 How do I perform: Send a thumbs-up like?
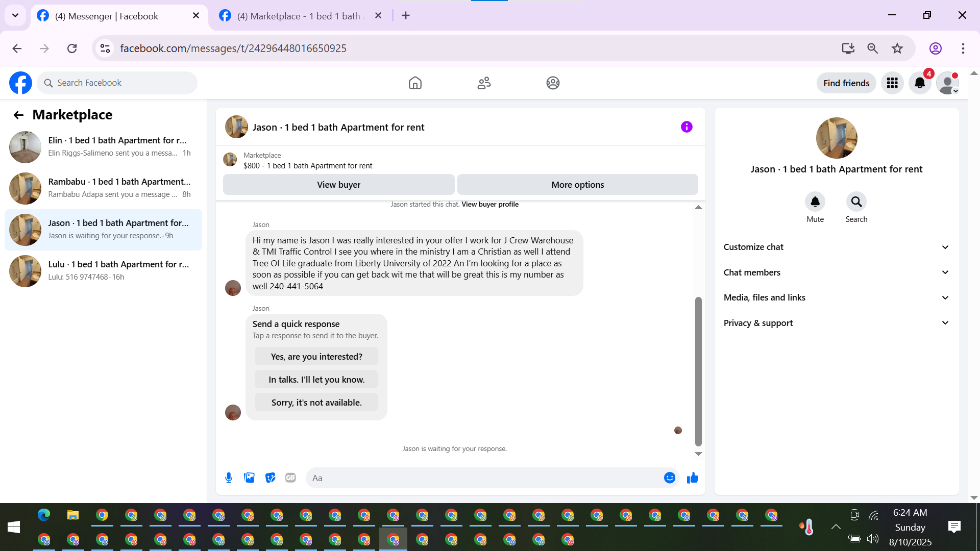(x=693, y=478)
